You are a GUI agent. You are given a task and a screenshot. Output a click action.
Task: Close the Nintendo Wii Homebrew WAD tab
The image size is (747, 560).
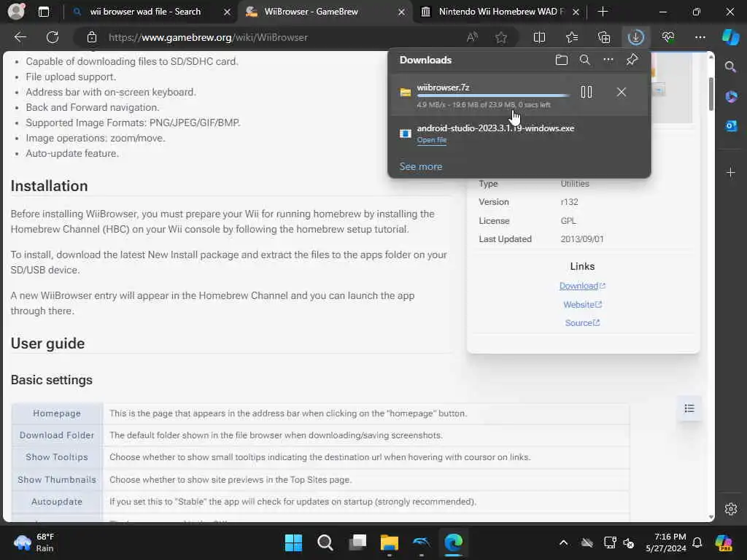(576, 12)
